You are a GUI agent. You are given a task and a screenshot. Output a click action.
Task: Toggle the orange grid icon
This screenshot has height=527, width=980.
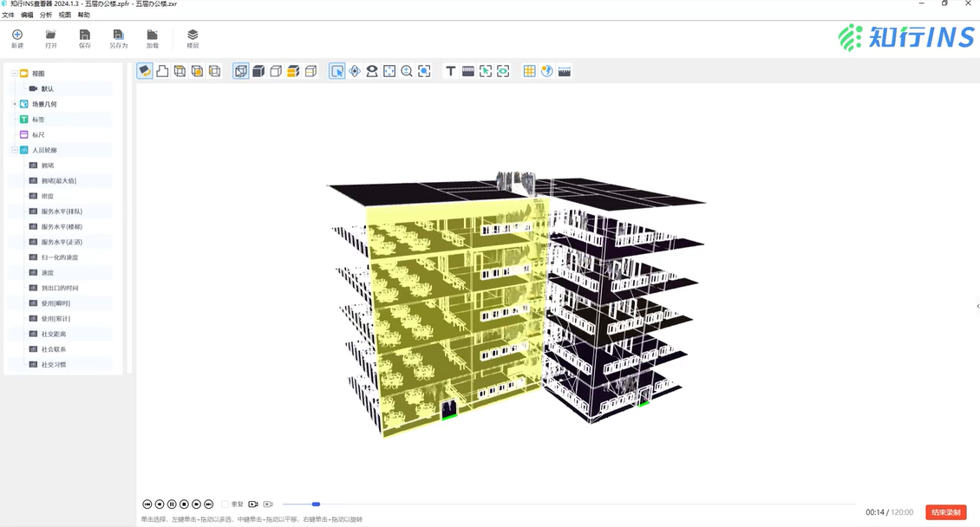pyautogui.click(x=529, y=71)
